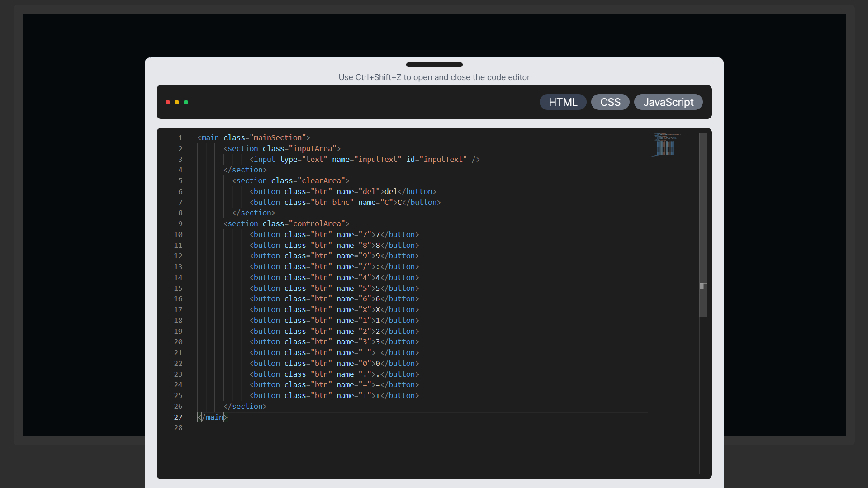The width and height of the screenshot is (868, 488).
Task: Click the yellow window dot
Action: click(x=177, y=102)
